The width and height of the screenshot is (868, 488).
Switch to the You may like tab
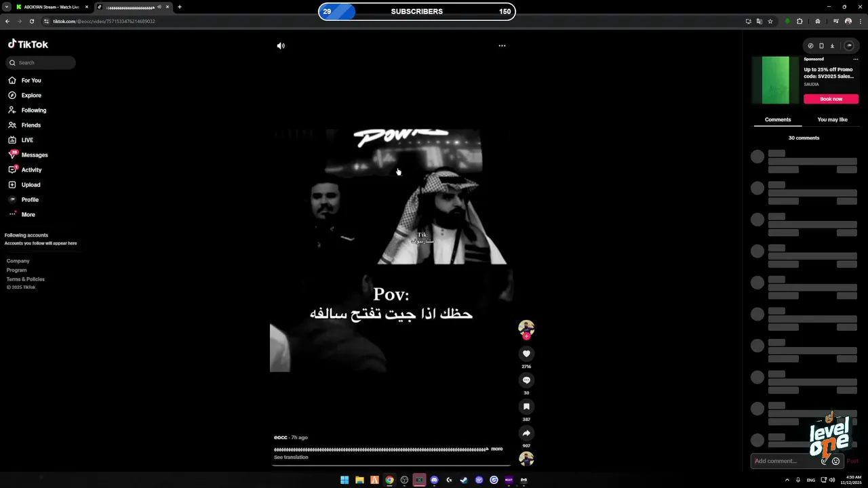coord(832,120)
